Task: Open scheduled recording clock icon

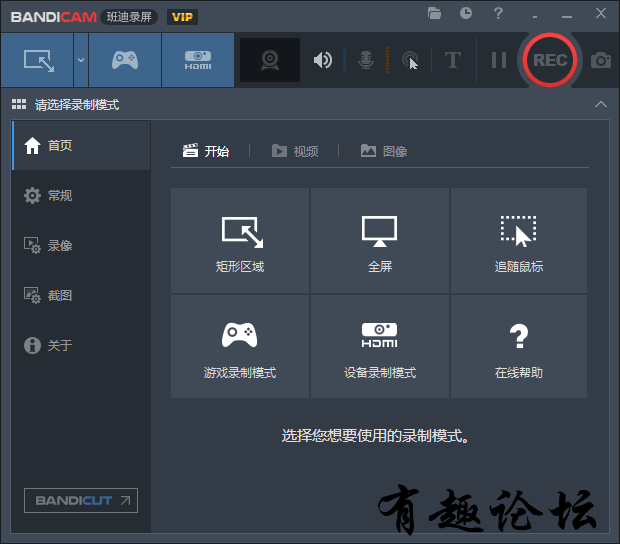Action: [x=466, y=13]
